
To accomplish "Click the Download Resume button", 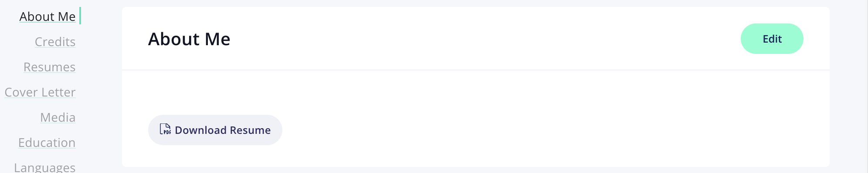I will coord(215,130).
